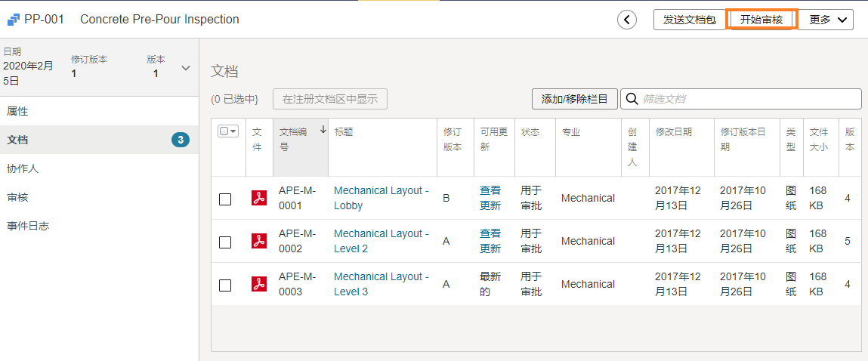Image resolution: width=868 pixels, height=361 pixels.
Task: Sort by the 文档编号 column arrow
Action: click(x=323, y=130)
